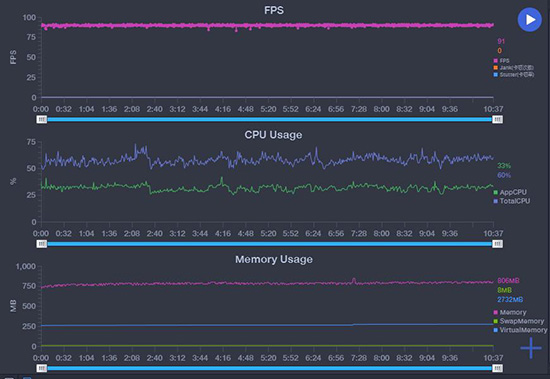Click the Memory Usage left range handle
The image size is (550, 379).
42,368
